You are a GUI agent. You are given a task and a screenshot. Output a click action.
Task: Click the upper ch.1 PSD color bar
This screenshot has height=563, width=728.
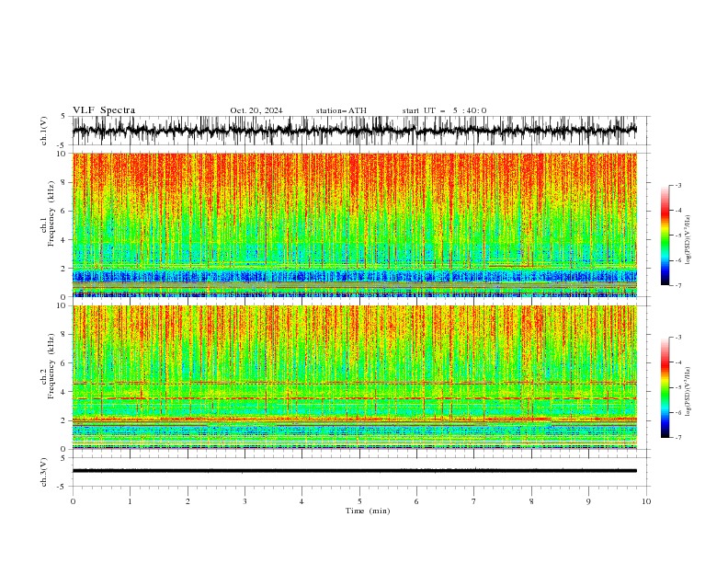(665, 236)
